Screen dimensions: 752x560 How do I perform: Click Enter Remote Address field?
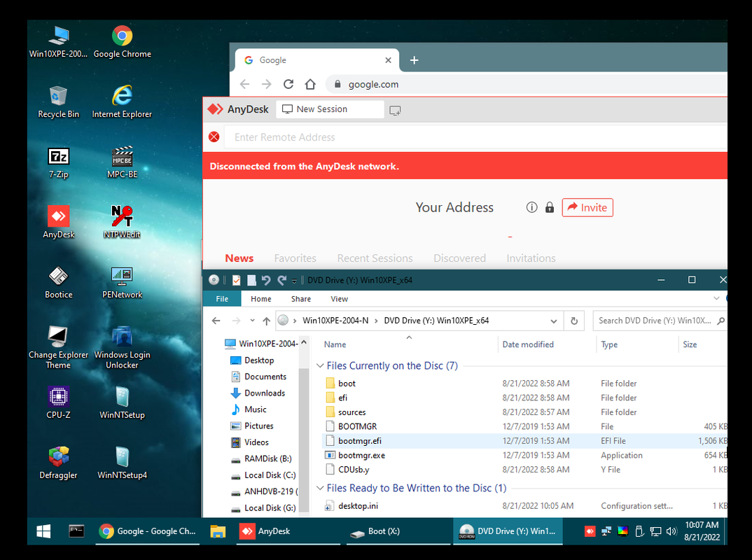475,137
